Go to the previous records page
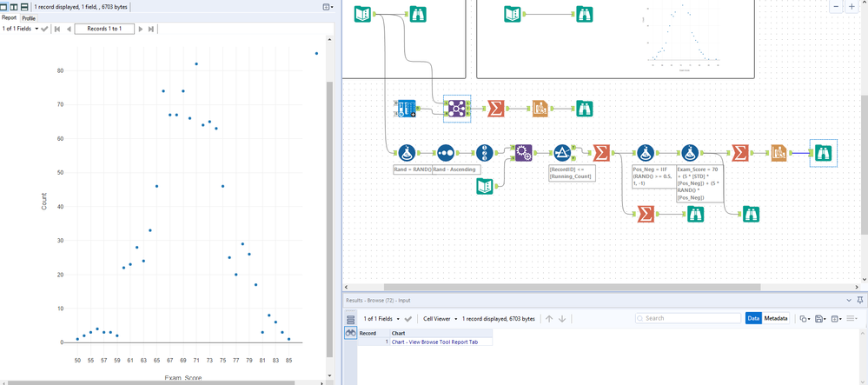Image resolution: width=868 pixels, height=385 pixels. click(x=68, y=29)
